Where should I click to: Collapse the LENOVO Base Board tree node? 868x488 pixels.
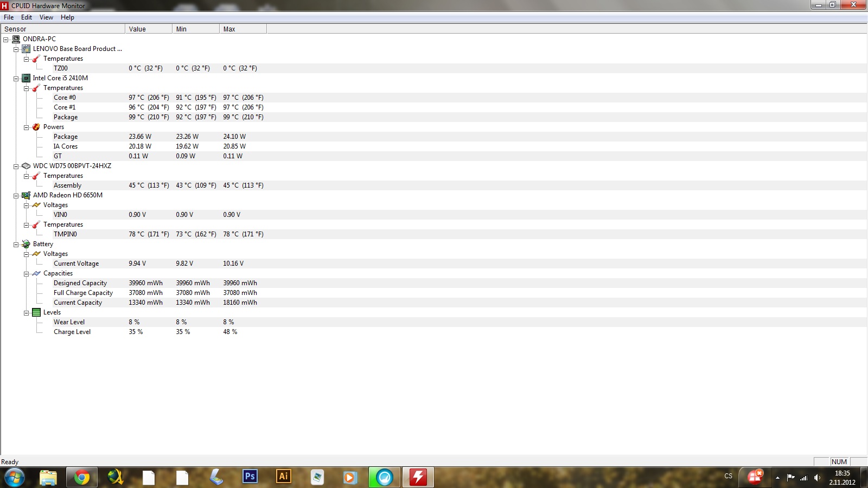click(x=16, y=49)
